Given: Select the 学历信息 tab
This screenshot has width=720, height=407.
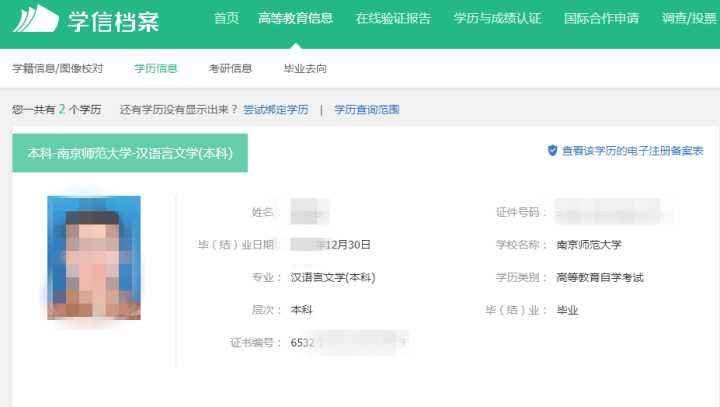Looking at the screenshot, I should 156,69.
